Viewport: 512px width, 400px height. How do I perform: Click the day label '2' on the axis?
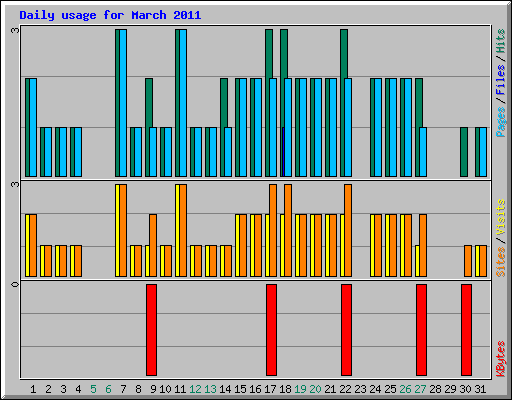coord(48,389)
